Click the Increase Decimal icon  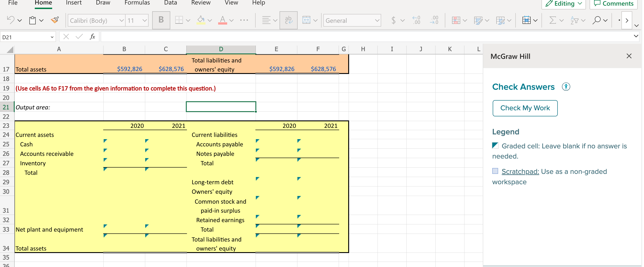tap(416, 20)
